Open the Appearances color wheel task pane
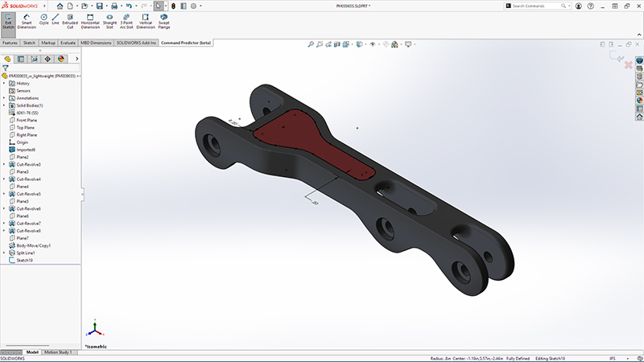The width and height of the screenshot is (644, 362). (638, 101)
